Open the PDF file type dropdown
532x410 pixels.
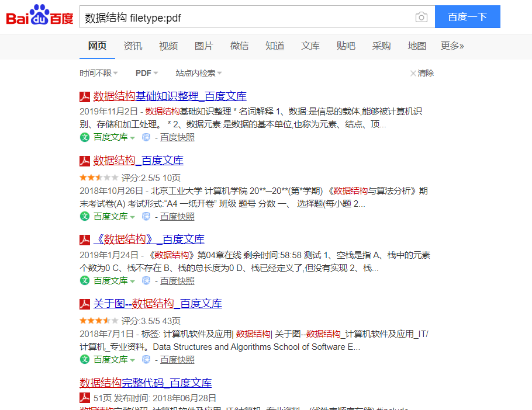click(147, 73)
